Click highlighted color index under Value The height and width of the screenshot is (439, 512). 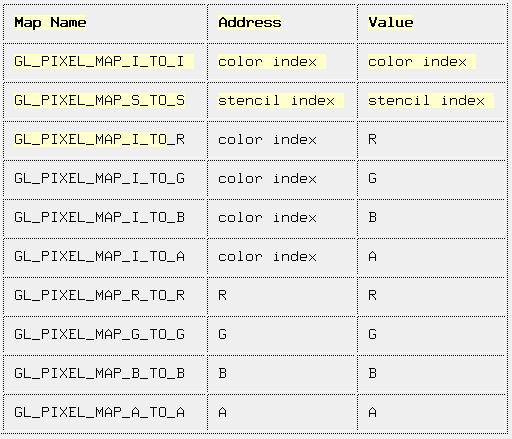pyautogui.click(x=417, y=62)
